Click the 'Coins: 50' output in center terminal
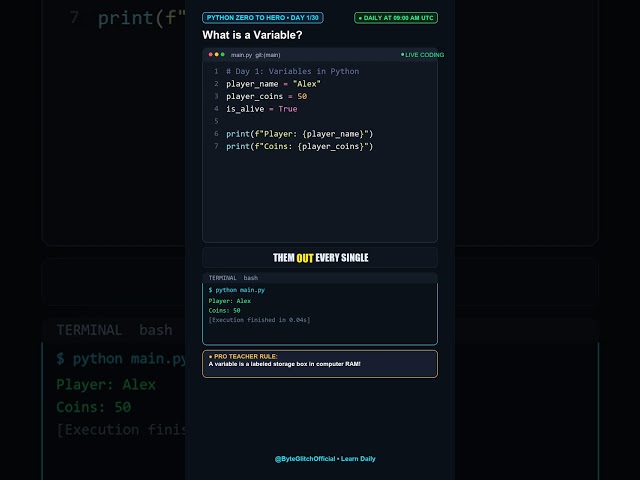640x480 pixels. 224,310
